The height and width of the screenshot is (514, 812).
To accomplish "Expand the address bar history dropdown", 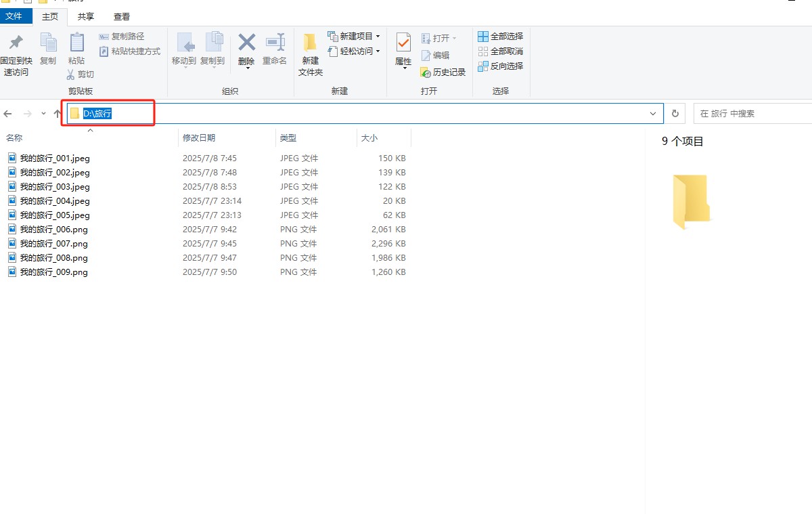I will pyautogui.click(x=653, y=114).
